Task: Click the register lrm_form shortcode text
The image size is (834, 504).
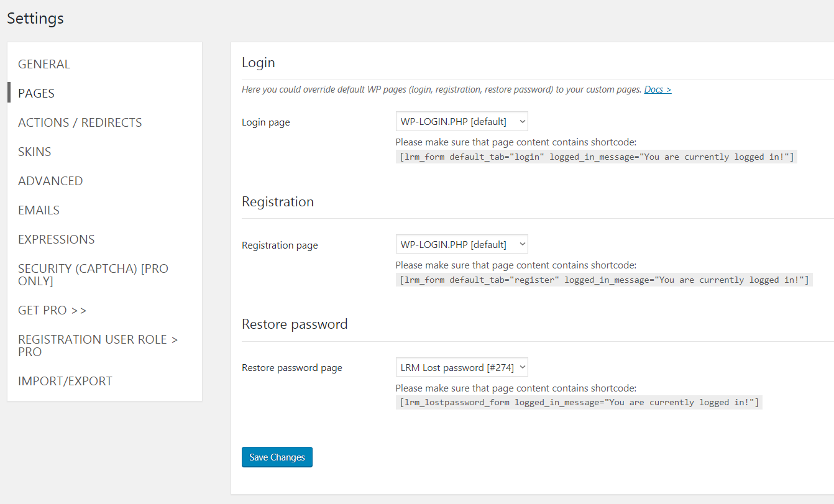Action: coord(604,280)
